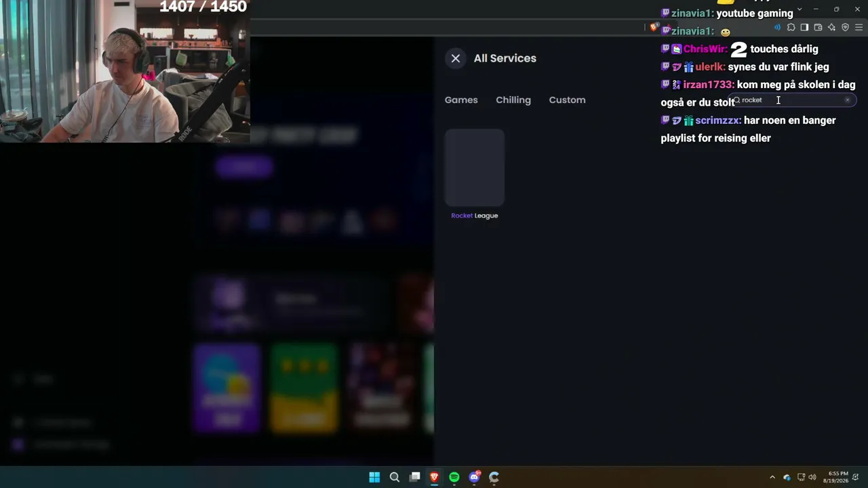Click the Brave browser taskbar icon
Image resolution: width=868 pixels, height=488 pixels.
pyautogui.click(x=434, y=477)
